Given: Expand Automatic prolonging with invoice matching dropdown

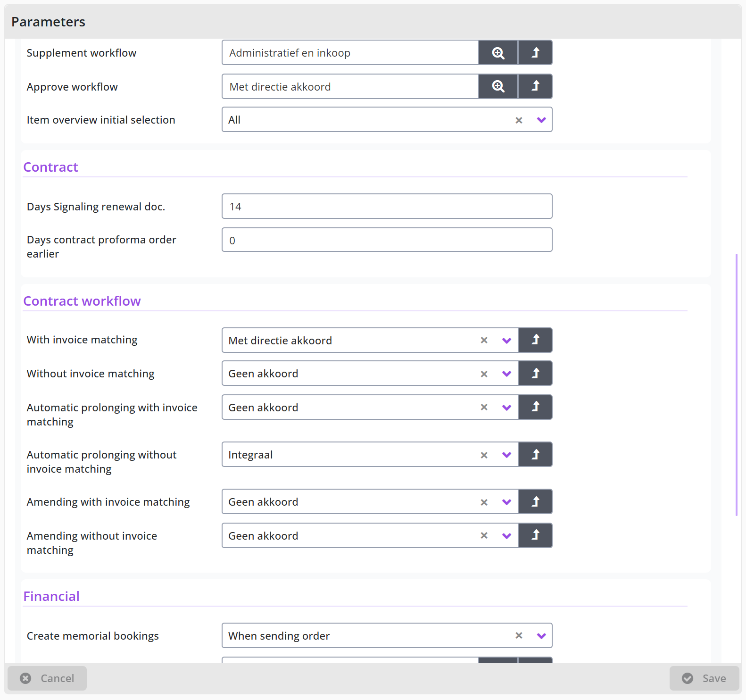Looking at the screenshot, I should point(506,408).
